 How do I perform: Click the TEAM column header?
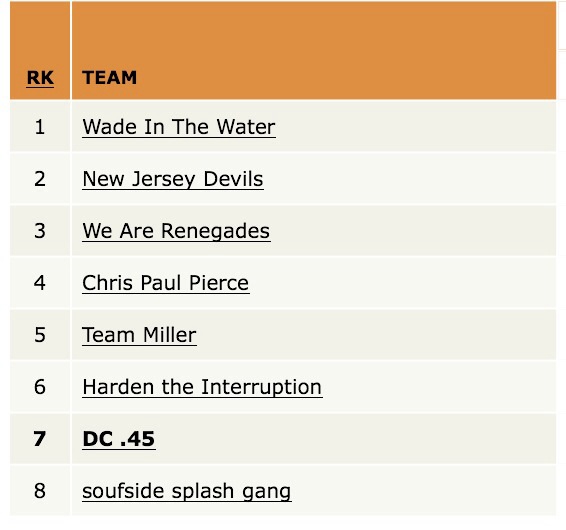110,78
